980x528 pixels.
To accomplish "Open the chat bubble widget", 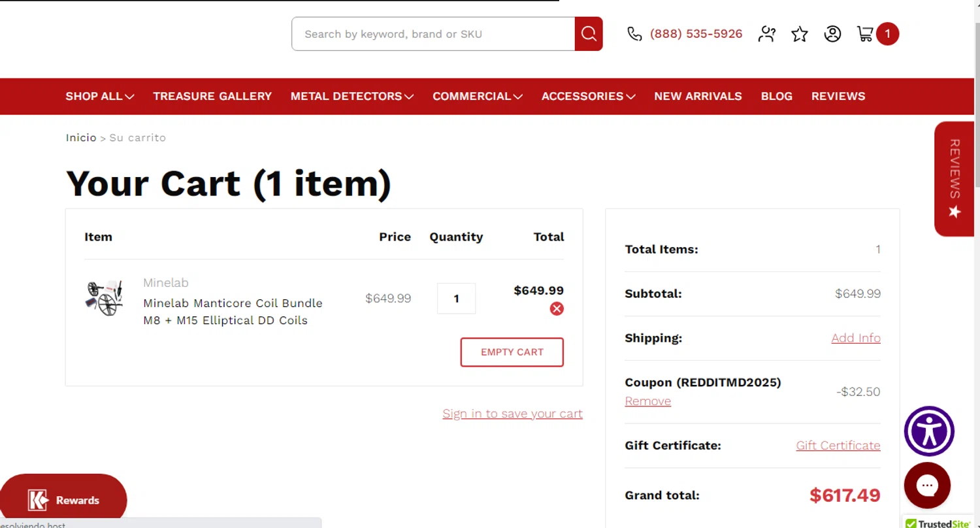I will pyautogui.click(x=927, y=486).
